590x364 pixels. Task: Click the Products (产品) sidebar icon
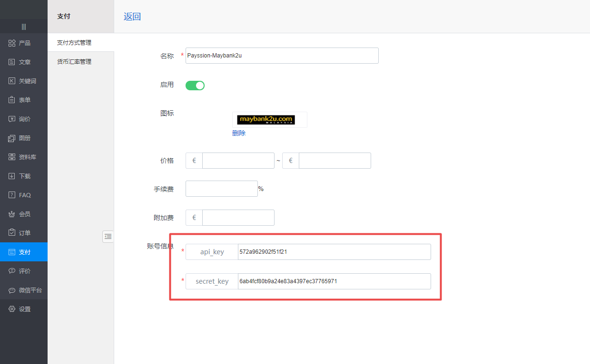point(12,43)
